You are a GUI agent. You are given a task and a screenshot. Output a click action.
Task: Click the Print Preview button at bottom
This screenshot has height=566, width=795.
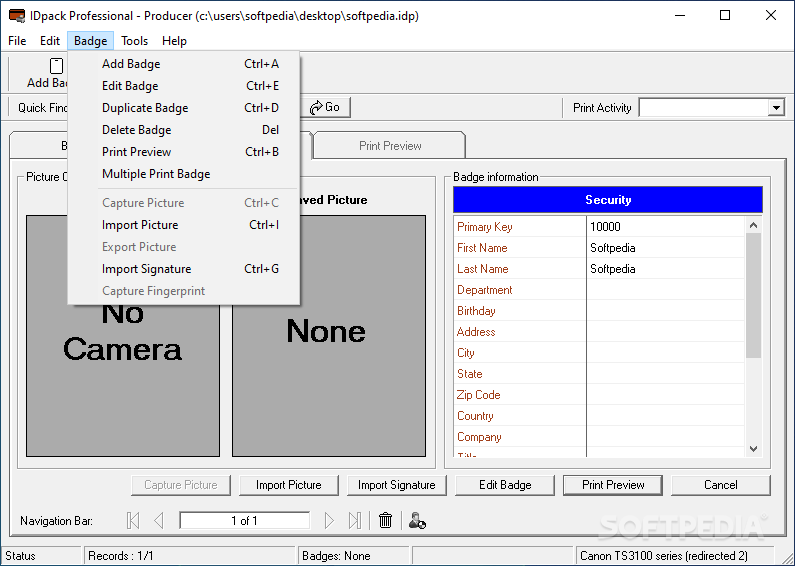pos(613,485)
